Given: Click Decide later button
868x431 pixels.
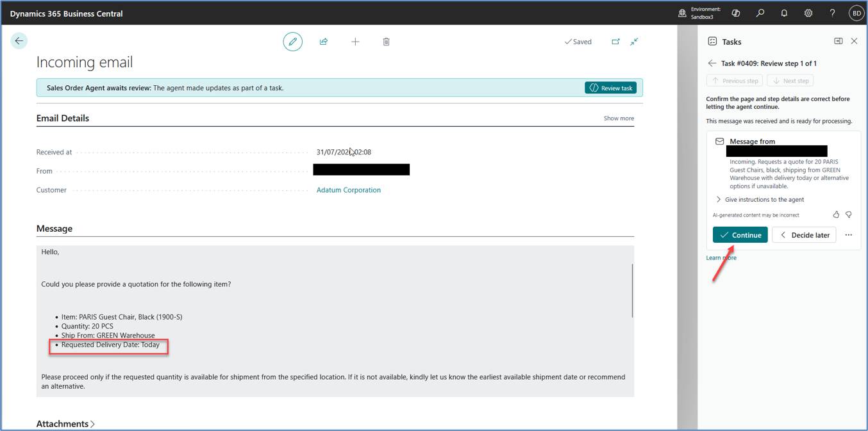Looking at the screenshot, I should [804, 235].
